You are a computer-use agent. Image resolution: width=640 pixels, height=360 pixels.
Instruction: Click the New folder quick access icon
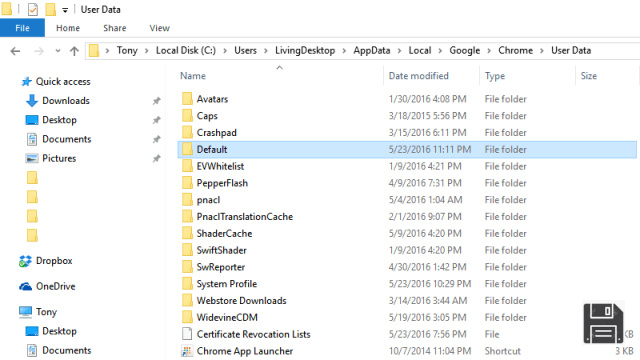(x=51, y=9)
